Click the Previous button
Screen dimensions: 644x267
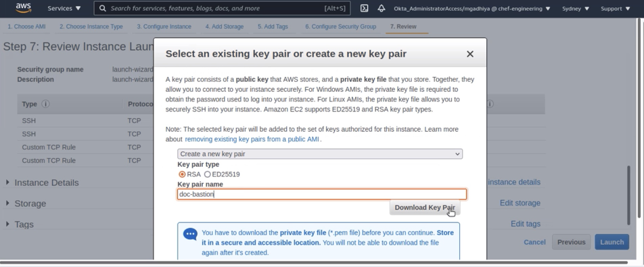pyautogui.click(x=572, y=242)
